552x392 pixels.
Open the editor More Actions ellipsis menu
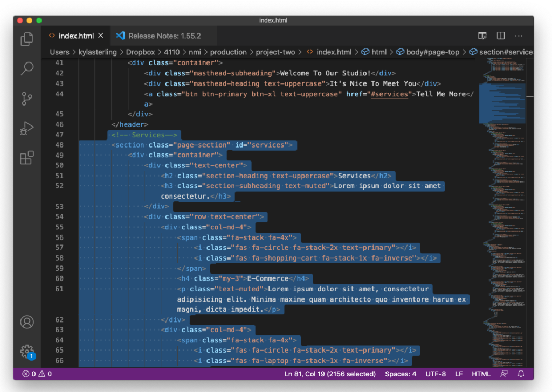point(519,35)
